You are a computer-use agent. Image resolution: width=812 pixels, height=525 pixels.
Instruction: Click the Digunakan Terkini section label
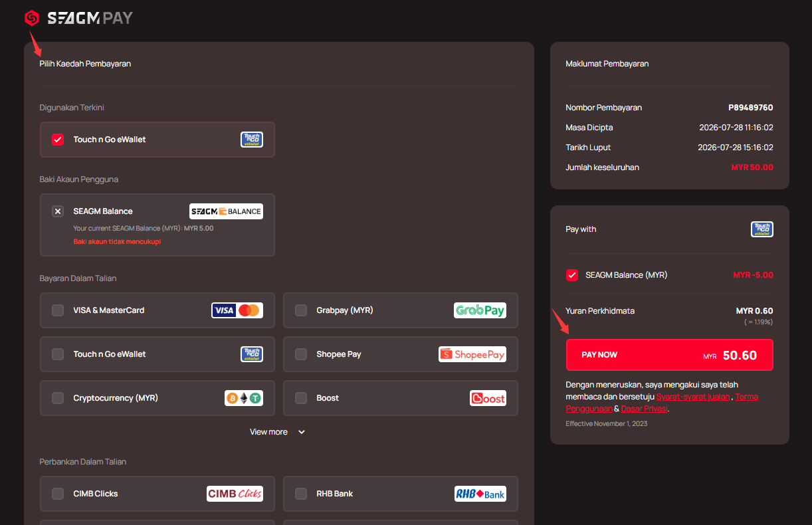pyautogui.click(x=72, y=108)
